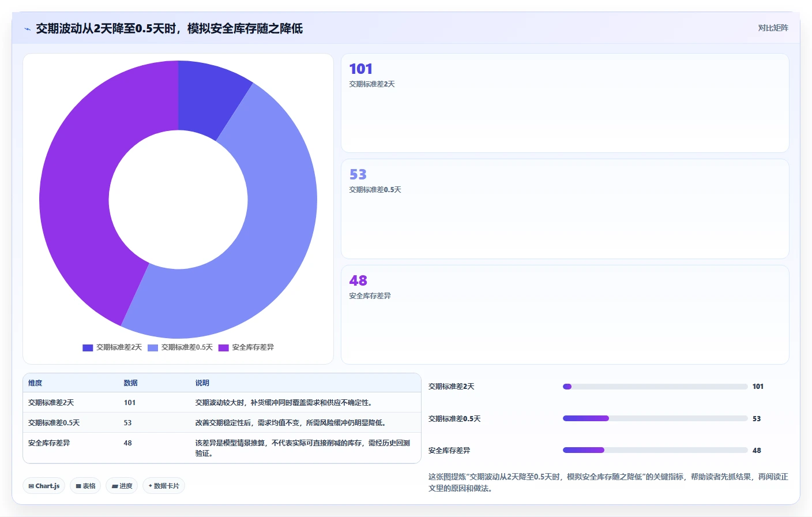Image resolution: width=812 pixels, height=517 pixels.
Task: Click progress value 101 at bar end
Action: pyautogui.click(x=758, y=387)
